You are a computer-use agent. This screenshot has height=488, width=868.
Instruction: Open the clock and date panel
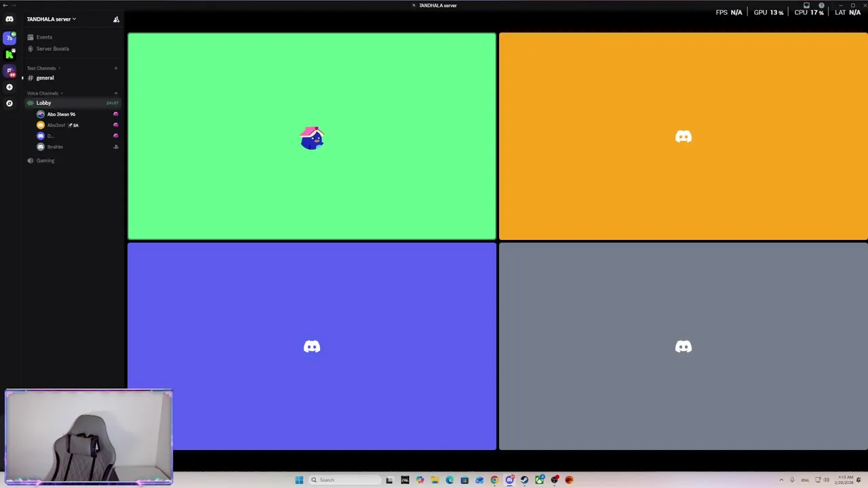(845, 480)
